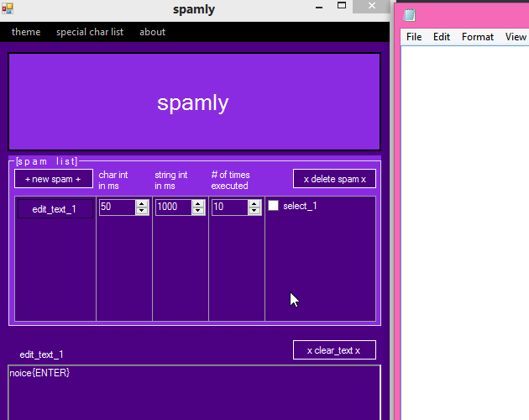Image resolution: width=529 pixels, height=420 pixels.
Task: Click the 'string int in ms' label
Action: [x=171, y=181]
